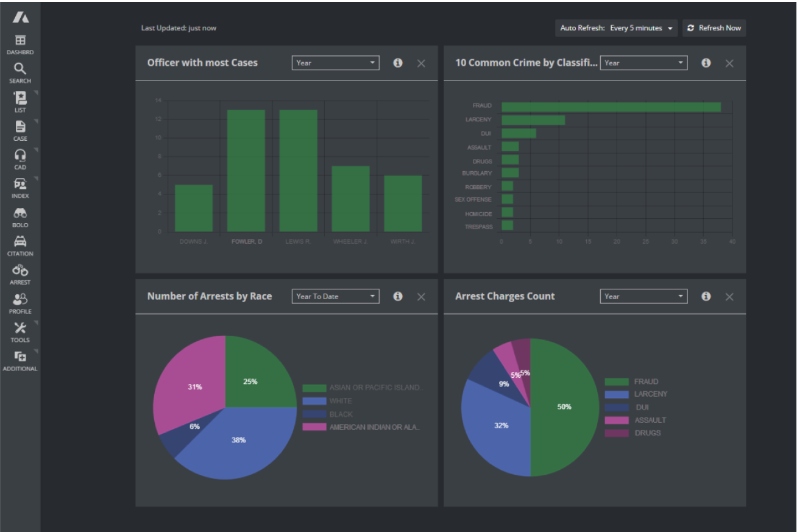This screenshot has width=797, height=532.
Task: Open the Profile icon in sidebar
Action: point(20,300)
